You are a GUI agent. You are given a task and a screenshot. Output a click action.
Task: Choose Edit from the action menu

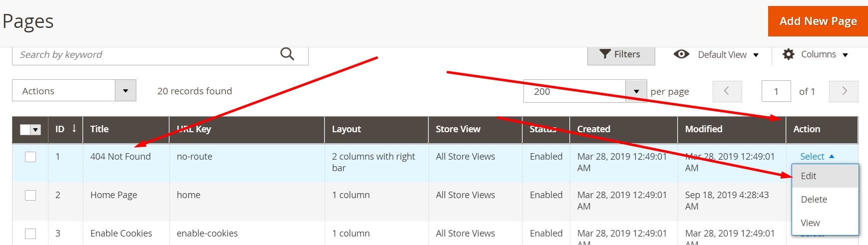point(825,176)
